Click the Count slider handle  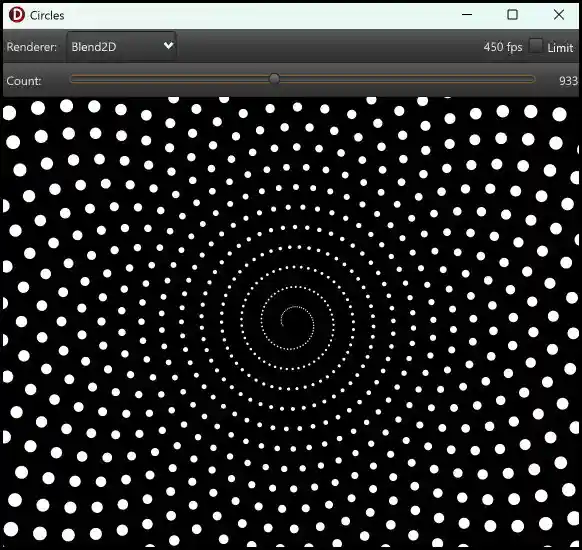(274, 79)
